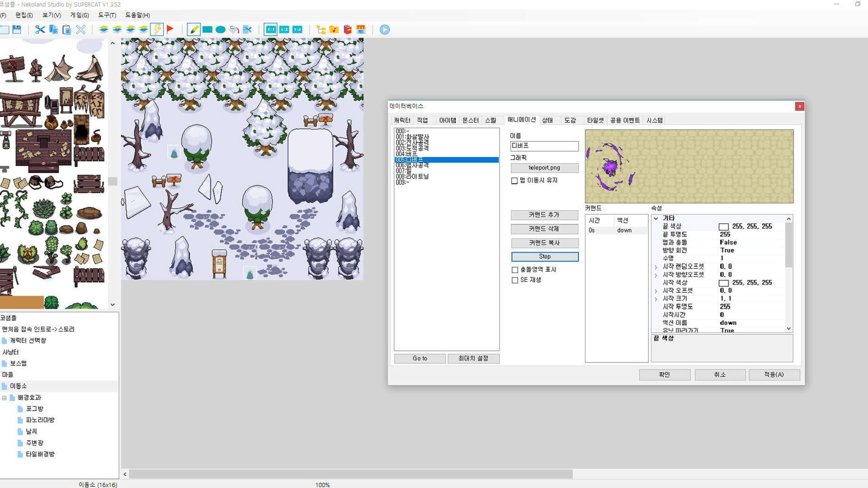Click the blue Play test button
The height and width of the screenshot is (488, 868).
[384, 29]
